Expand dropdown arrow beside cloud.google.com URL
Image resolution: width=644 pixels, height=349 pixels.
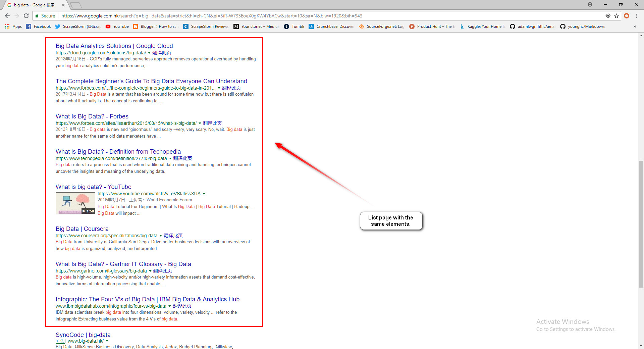click(x=149, y=53)
